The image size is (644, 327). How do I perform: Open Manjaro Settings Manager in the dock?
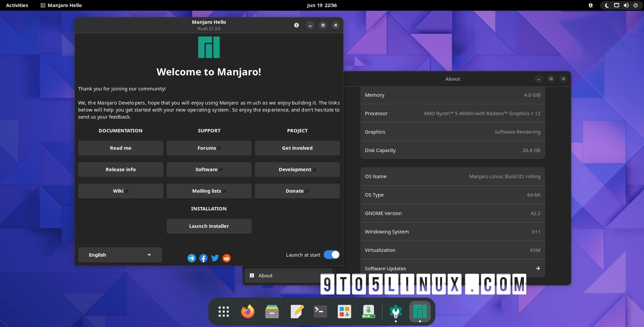tap(396, 312)
